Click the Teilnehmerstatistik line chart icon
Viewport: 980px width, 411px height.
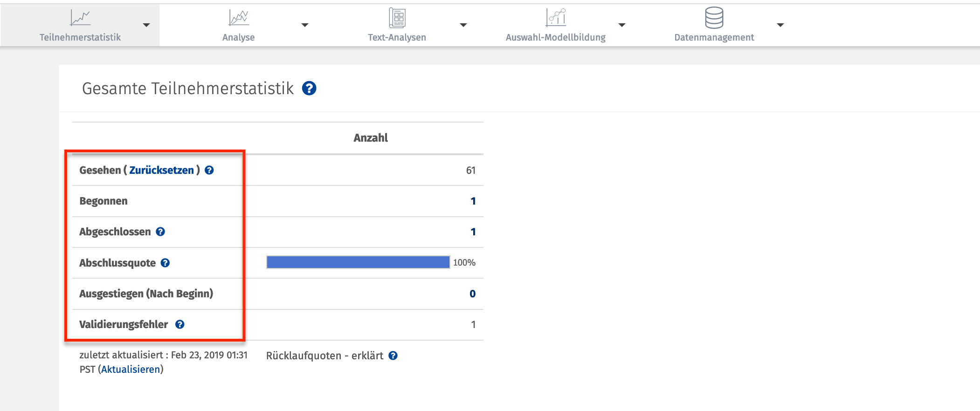coord(80,18)
